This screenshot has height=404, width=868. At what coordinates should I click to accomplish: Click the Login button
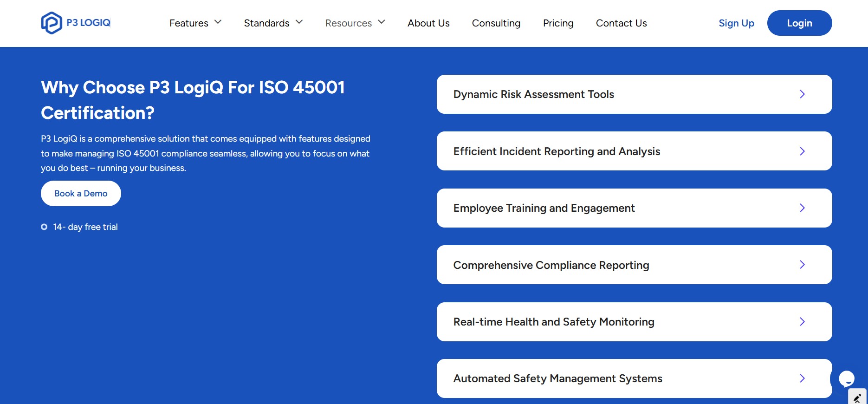[799, 23]
